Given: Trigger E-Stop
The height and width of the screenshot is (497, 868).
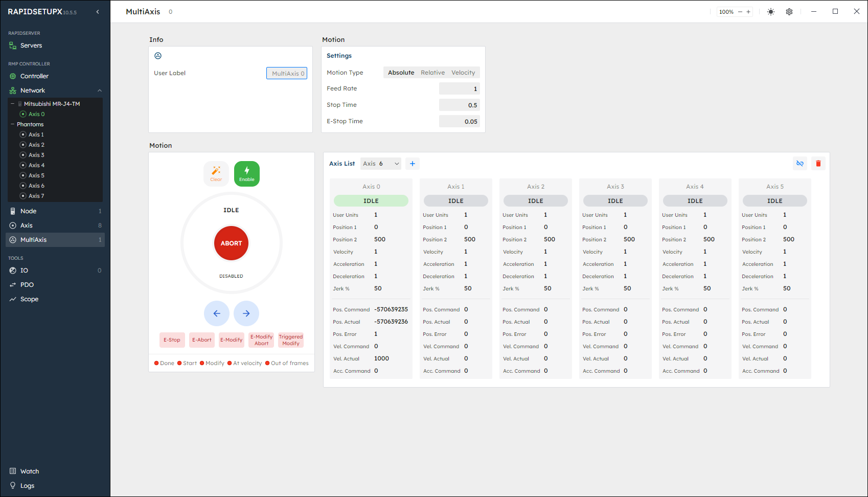Looking at the screenshot, I should click(x=172, y=340).
